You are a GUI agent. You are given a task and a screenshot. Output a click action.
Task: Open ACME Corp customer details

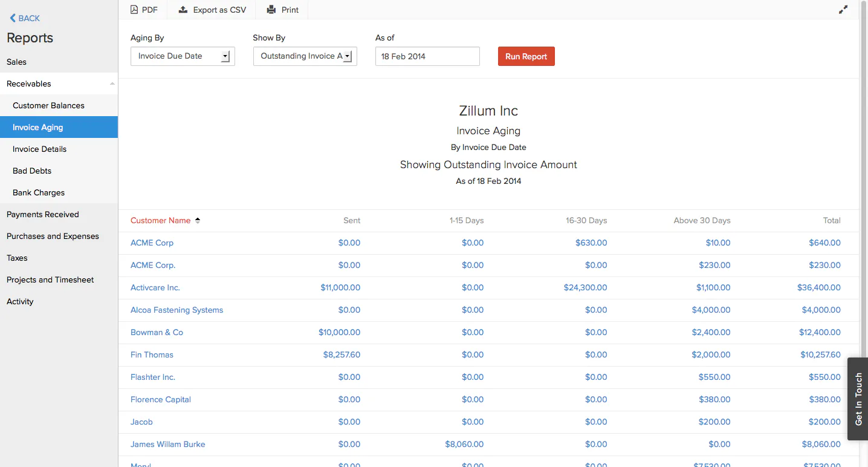click(152, 243)
